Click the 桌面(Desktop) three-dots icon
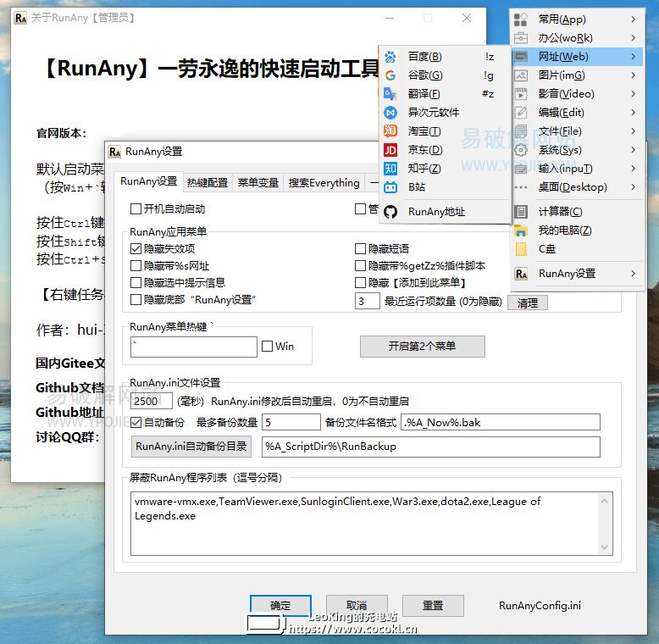659x644 pixels. click(521, 187)
